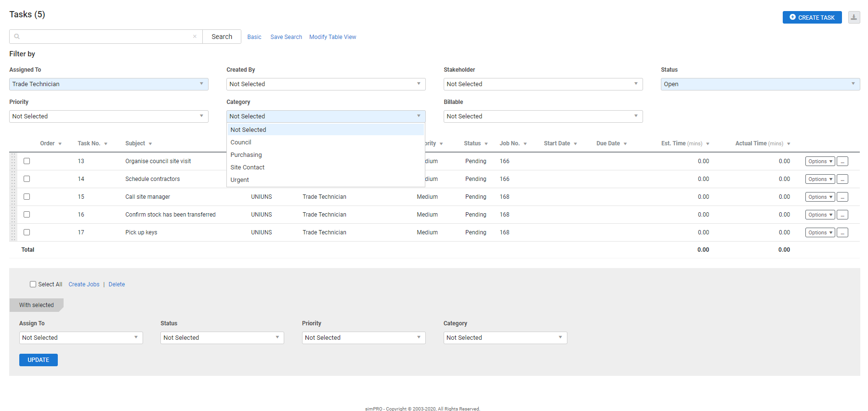Expand the Status filter showing Open
This screenshot has width=868, height=411.
pos(760,84)
